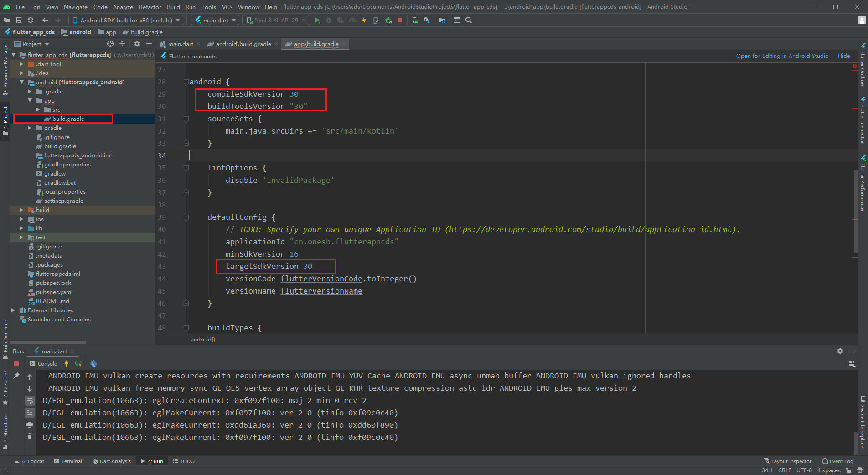This screenshot has height=475, width=868.
Task: Print the Run console output
Action: (30, 424)
